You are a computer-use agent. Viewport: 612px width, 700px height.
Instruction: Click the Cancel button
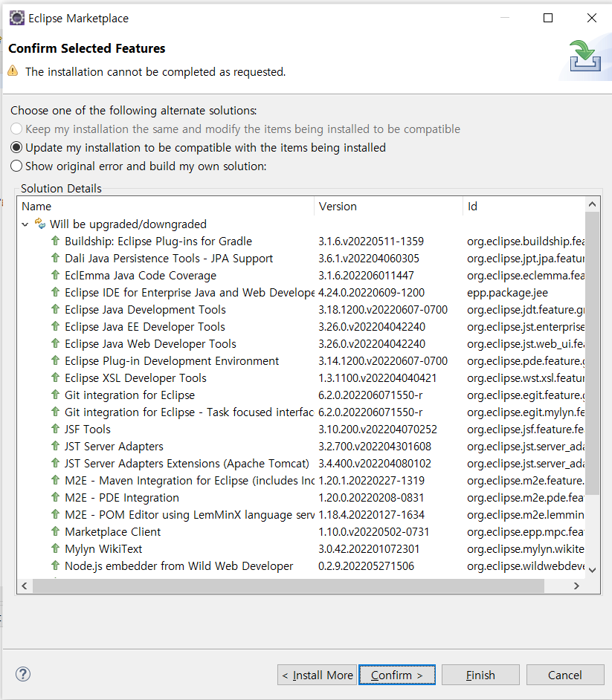click(565, 675)
